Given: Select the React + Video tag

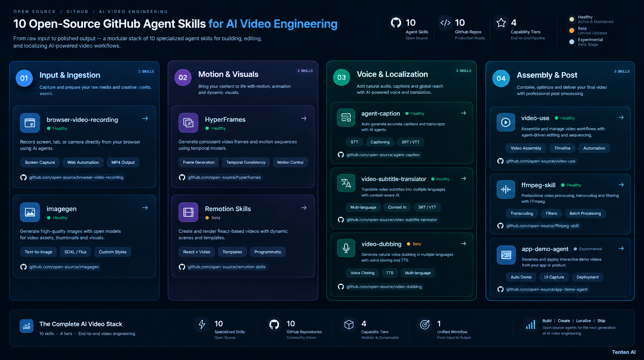Looking at the screenshot, I should (196, 252).
